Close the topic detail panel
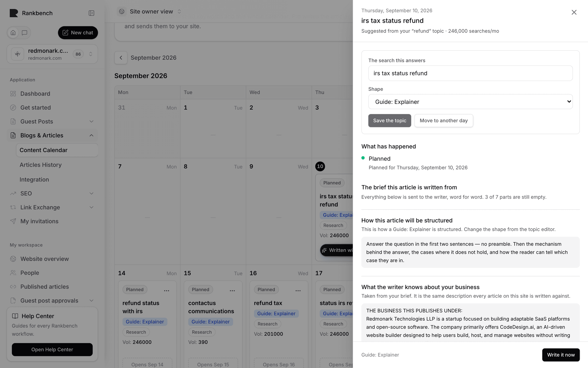The width and height of the screenshot is (588, 368). pyautogui.click(x=574, y=12)
